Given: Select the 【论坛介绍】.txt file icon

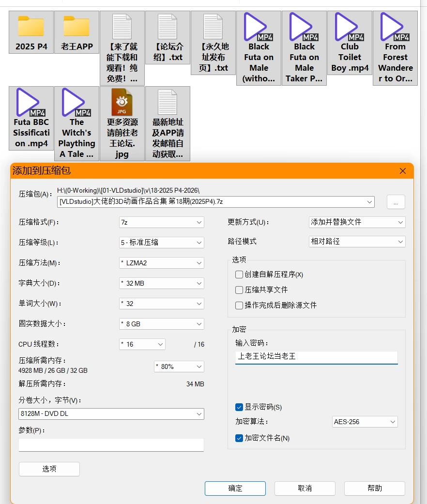Looking at the screenshot, I should [168, 38].
